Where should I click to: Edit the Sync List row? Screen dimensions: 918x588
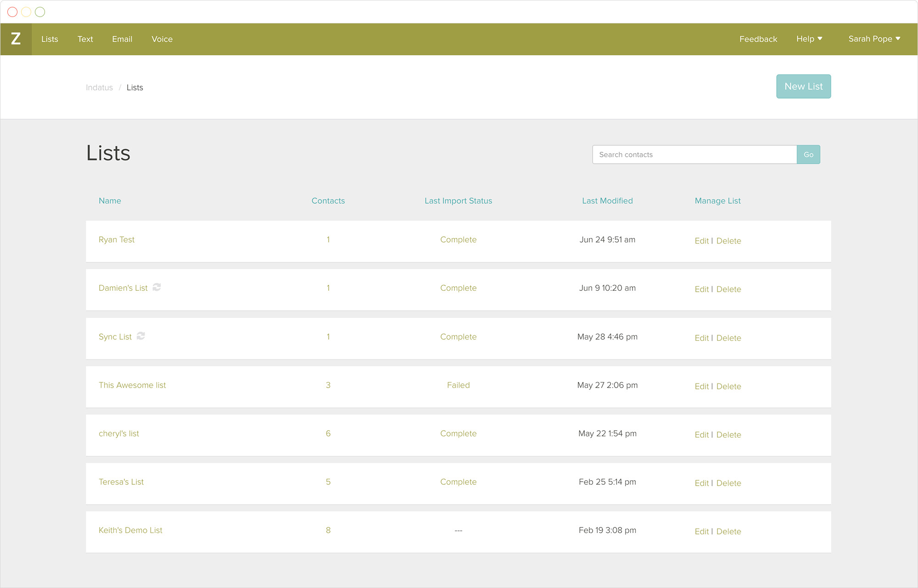(x=702, y=338)
